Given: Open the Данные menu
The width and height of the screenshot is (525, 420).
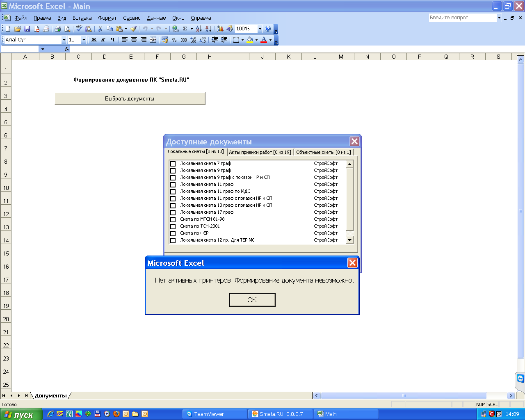Looking at the screenshot, I should click(x=156, y=18).
